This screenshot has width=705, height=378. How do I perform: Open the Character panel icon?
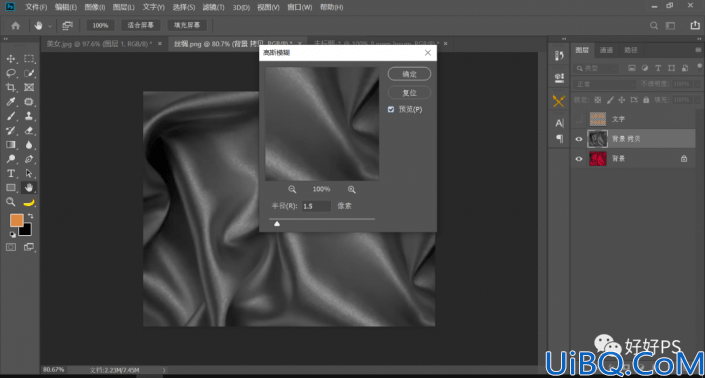tap(559, 123)
